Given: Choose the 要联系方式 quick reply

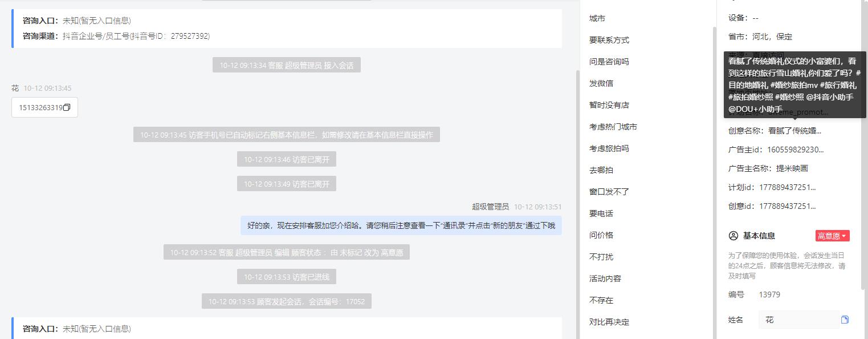Looking at the screenshot, I should point(609,40).
